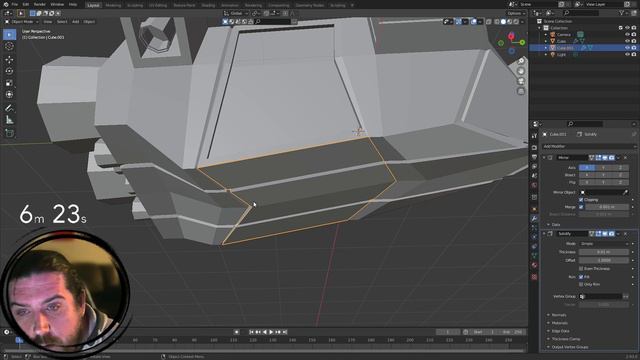Viewport: 640px width, 360px height.
Task: Toggle Even Thickness checkbox
Action: (x=581, y=269)
